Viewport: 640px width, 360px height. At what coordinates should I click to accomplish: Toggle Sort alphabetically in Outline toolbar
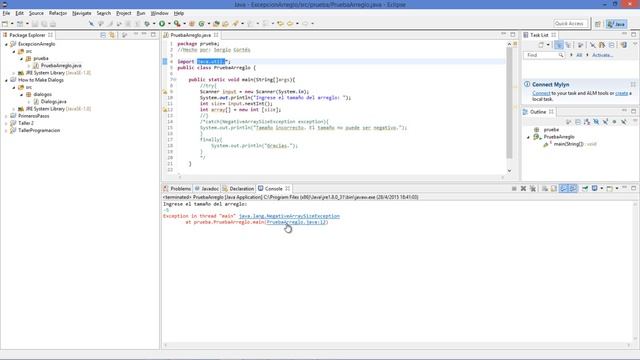587,122
